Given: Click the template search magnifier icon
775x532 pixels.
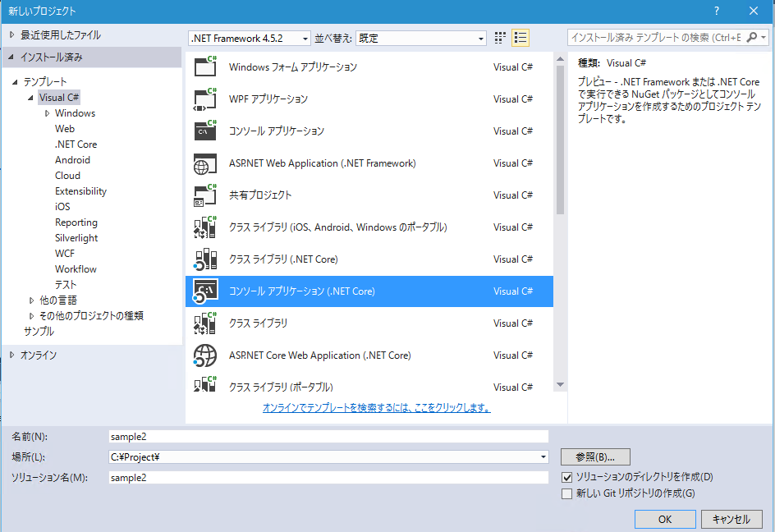Looking at the screenshot, I should 752,37.
